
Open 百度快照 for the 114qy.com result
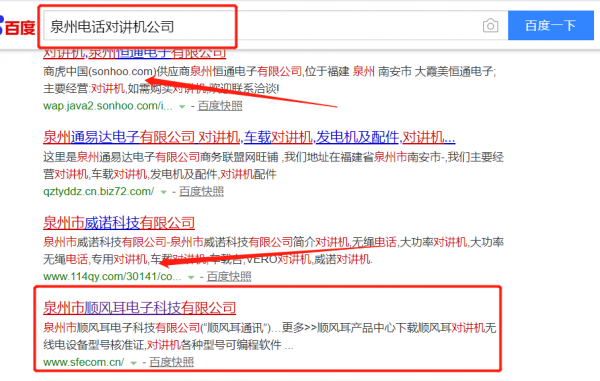[x=229, y=277]
